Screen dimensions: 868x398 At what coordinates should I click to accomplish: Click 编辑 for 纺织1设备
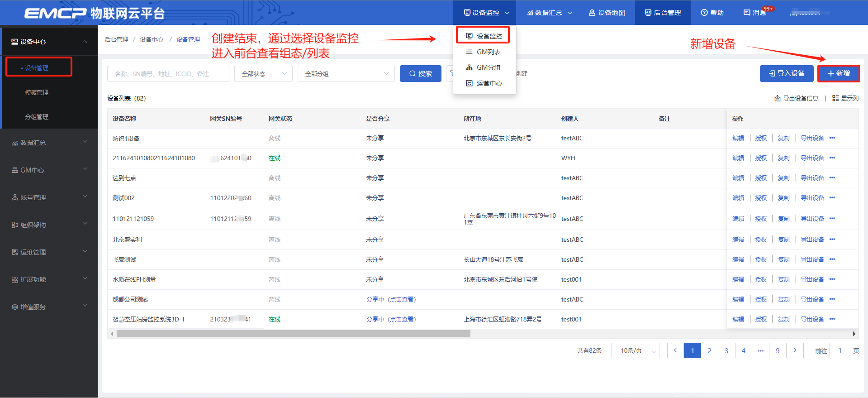coord(738,138)
